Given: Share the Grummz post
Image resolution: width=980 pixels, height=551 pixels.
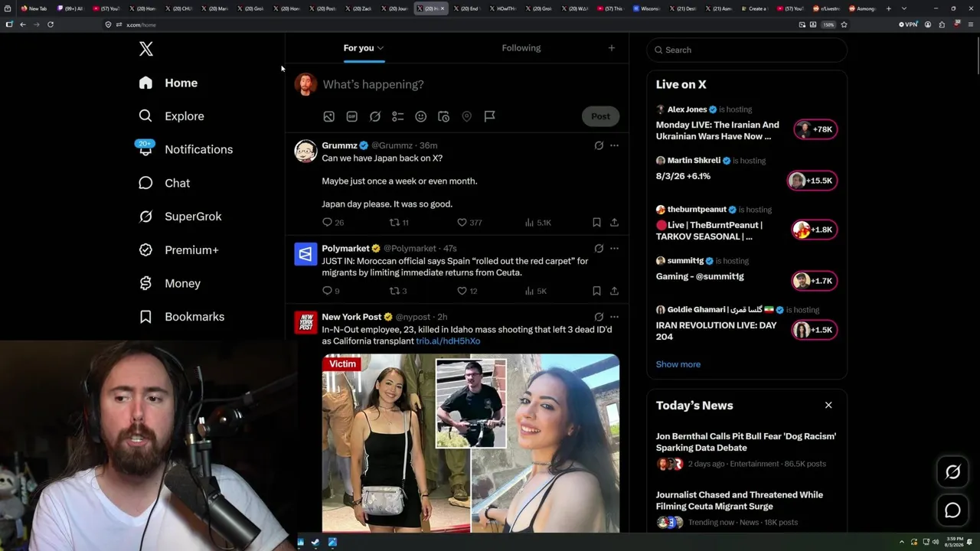Looking at the screenshot, I should 614,223.
